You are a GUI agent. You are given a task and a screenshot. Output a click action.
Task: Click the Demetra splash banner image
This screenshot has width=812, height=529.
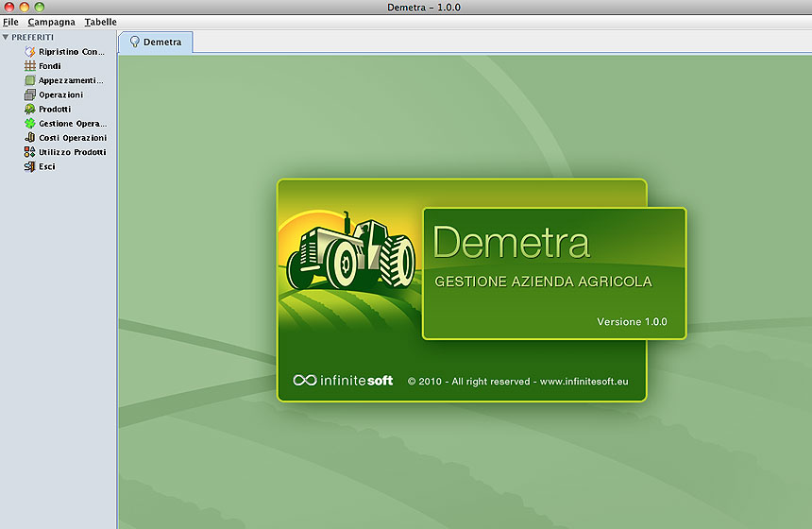[482, 290]
